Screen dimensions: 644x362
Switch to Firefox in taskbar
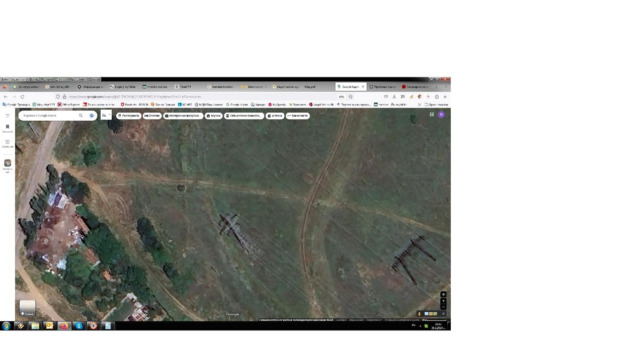click(x=64, y=326)
